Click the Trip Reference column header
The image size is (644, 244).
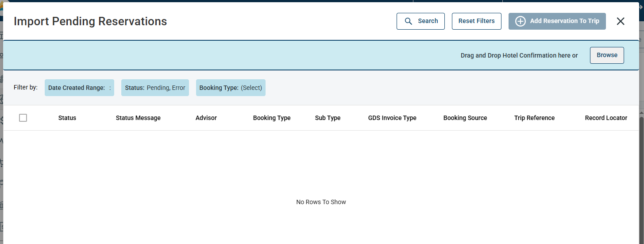[x=534, y=118]
